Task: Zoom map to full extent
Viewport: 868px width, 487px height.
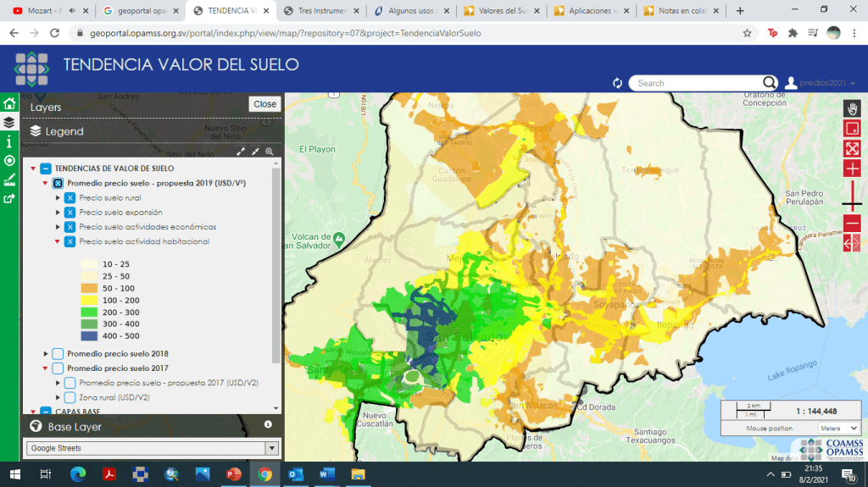Action: [x=852, y=148]
